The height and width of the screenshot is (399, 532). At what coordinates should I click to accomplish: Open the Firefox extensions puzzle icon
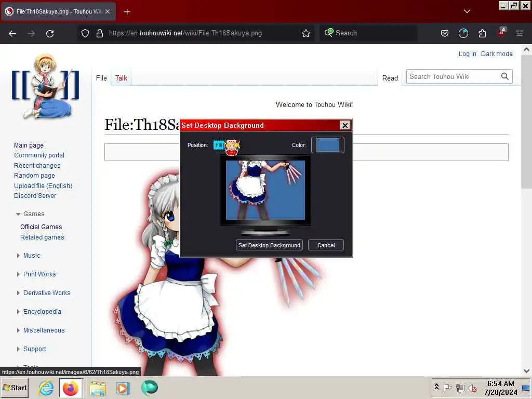(x=482, y=33)
